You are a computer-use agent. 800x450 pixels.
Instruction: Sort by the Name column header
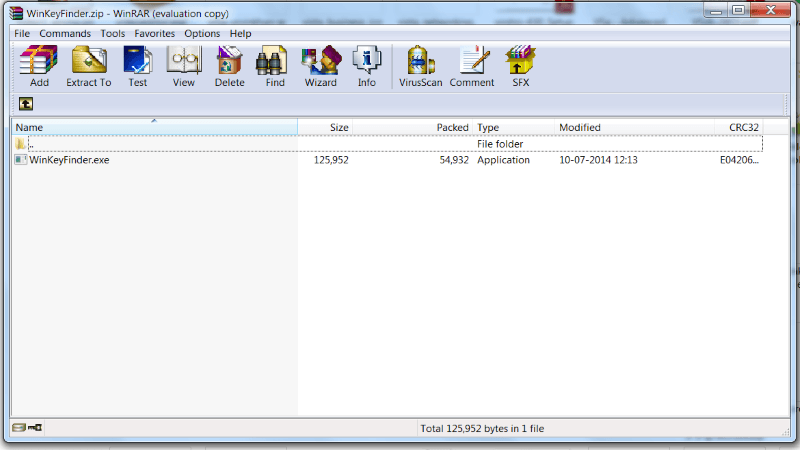[x=155, y=127]
